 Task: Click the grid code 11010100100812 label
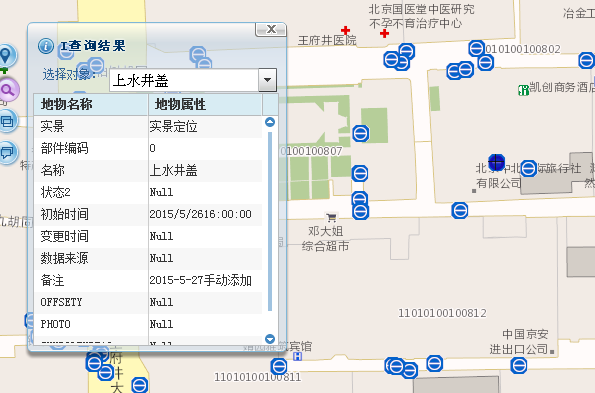click(442, 313)
